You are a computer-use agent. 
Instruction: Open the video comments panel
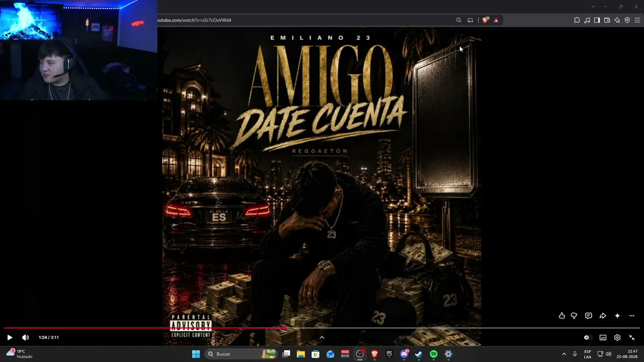(589, 316)
